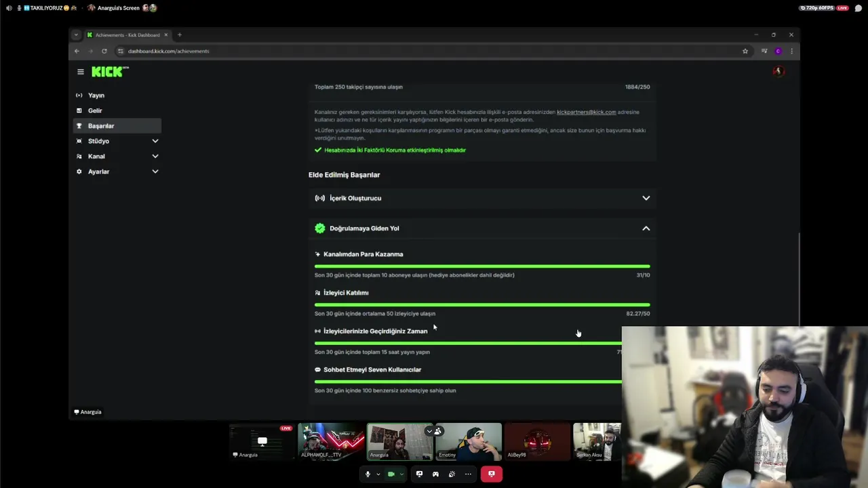Click the Stüdyo chevron arrow

[x=155, y=141]
